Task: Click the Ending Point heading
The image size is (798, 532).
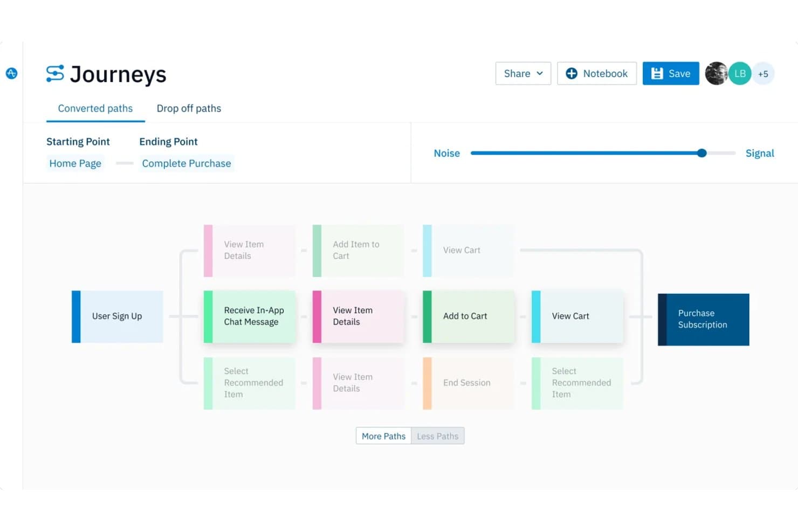Action: (168, 142)
